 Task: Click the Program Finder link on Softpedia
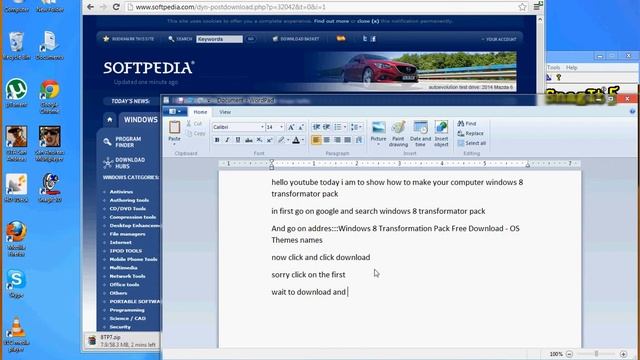coord(128,142)
